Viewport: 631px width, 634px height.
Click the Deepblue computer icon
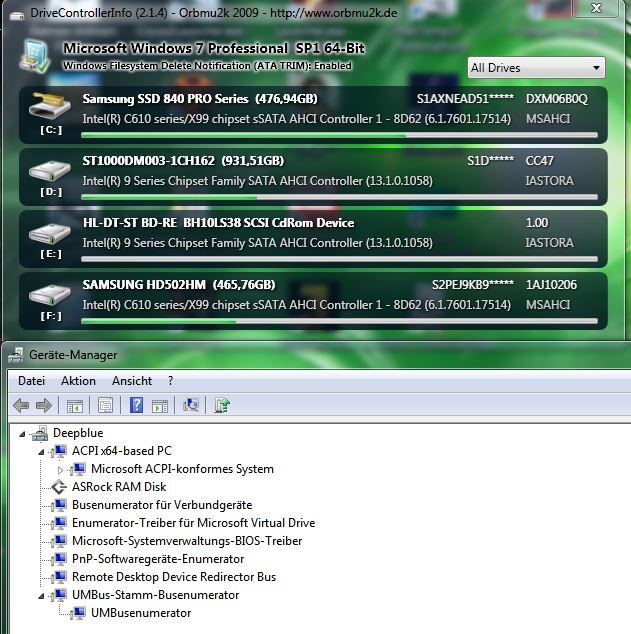(x=40, y=433)
